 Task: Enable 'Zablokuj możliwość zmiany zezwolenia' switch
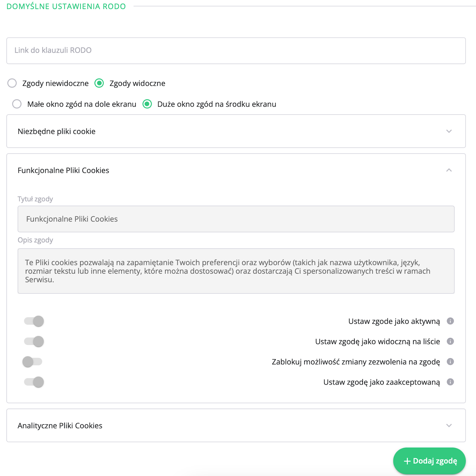pyautogui.click(x=32, y=361)
